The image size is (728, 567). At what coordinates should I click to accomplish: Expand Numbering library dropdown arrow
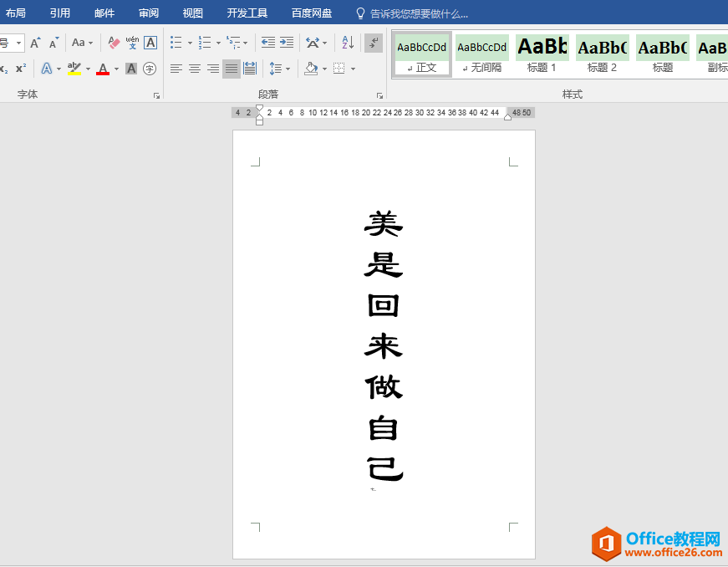pos(218,43)
